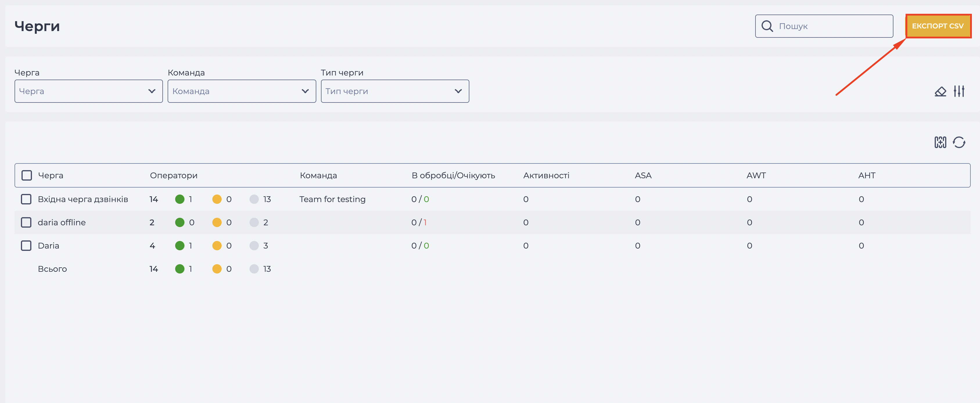Open the Команда filter dropdown
The height and width of the screenshot is (403, 980).
242,91
